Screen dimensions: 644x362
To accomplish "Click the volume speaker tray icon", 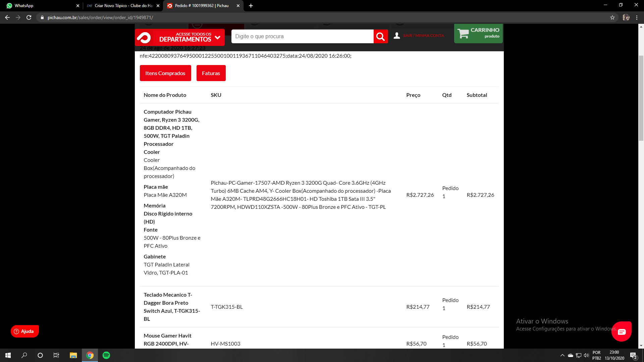I will 586,355.
